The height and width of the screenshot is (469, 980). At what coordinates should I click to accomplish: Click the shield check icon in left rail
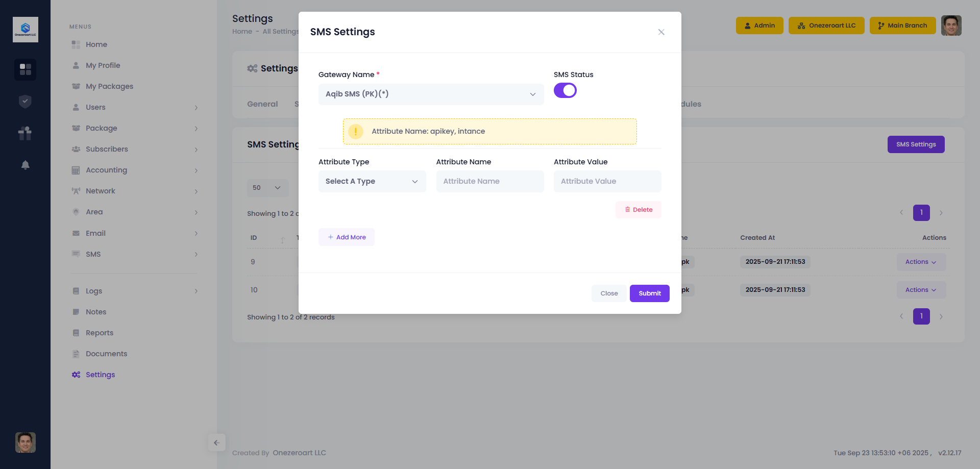tap(25, 102)
